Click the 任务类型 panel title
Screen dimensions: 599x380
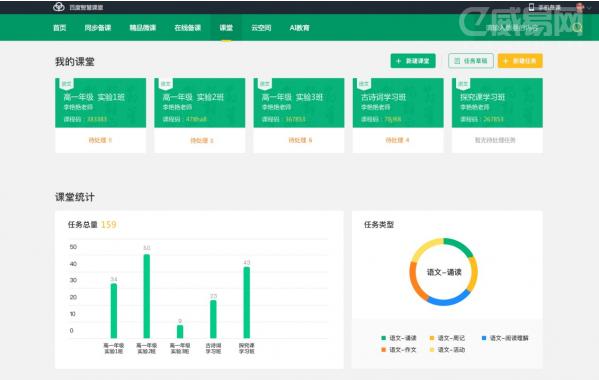pos(379,225)
